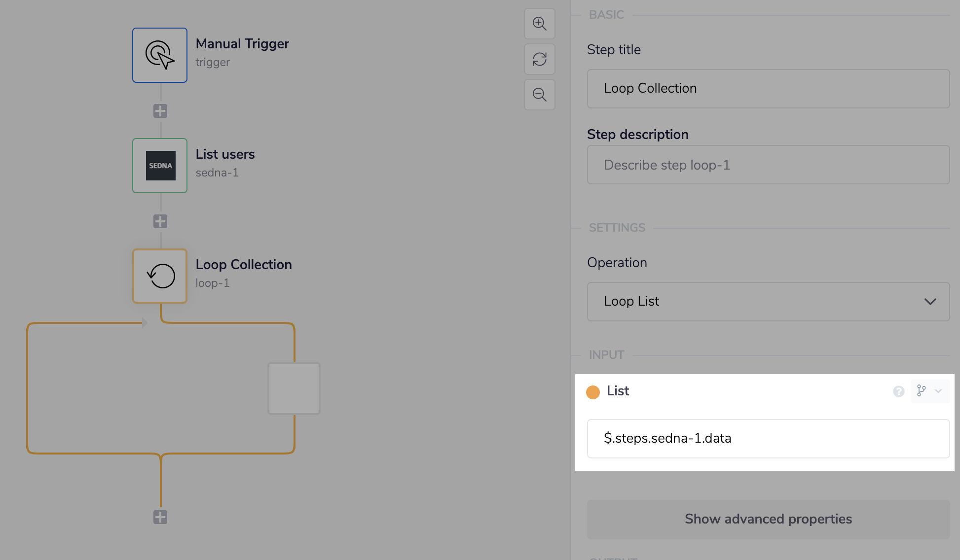
Task: Edit the List value $.steps.sedna-1.data
Action: pyautogui.click(x=768, y=438)
